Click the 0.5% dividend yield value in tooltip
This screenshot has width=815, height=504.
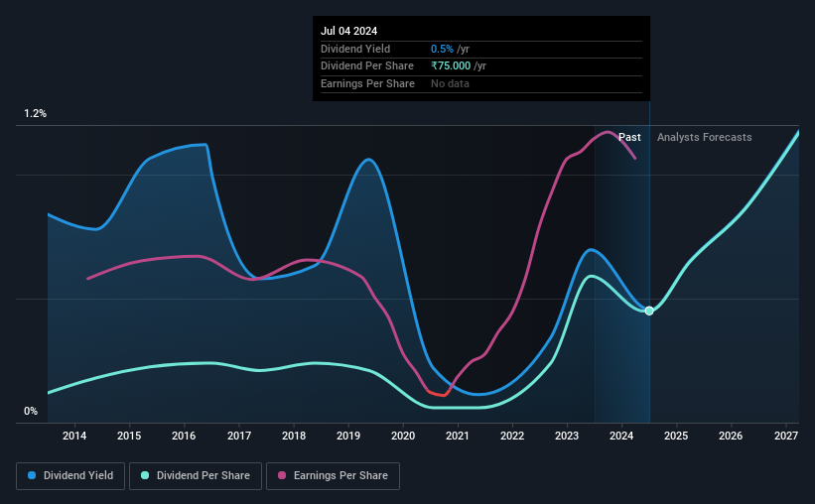point(442,49)
